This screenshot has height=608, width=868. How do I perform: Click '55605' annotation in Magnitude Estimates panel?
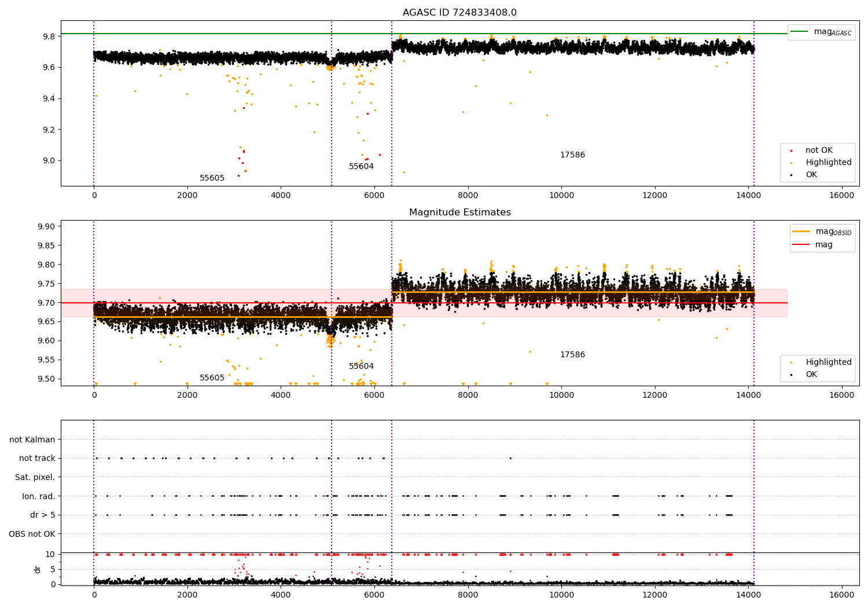point(212,378)
